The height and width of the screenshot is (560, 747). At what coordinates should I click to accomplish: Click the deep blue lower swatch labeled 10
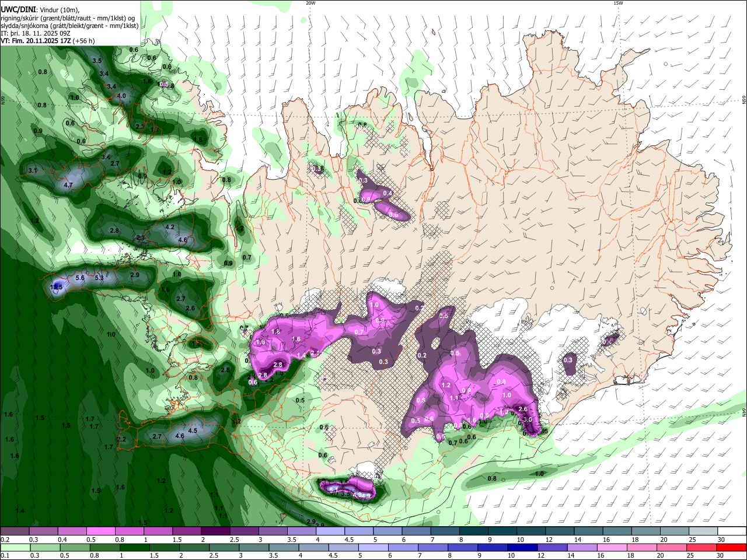tap(521, 548)
